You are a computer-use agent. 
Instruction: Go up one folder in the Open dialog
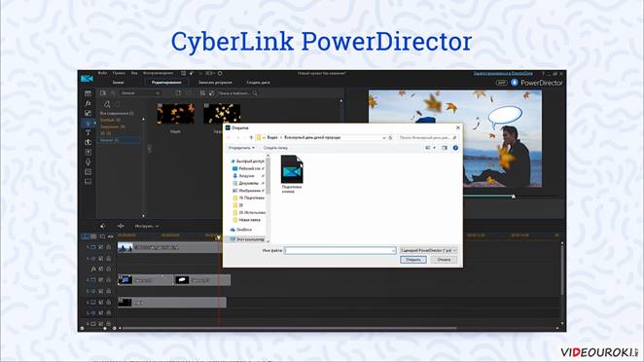251,137
